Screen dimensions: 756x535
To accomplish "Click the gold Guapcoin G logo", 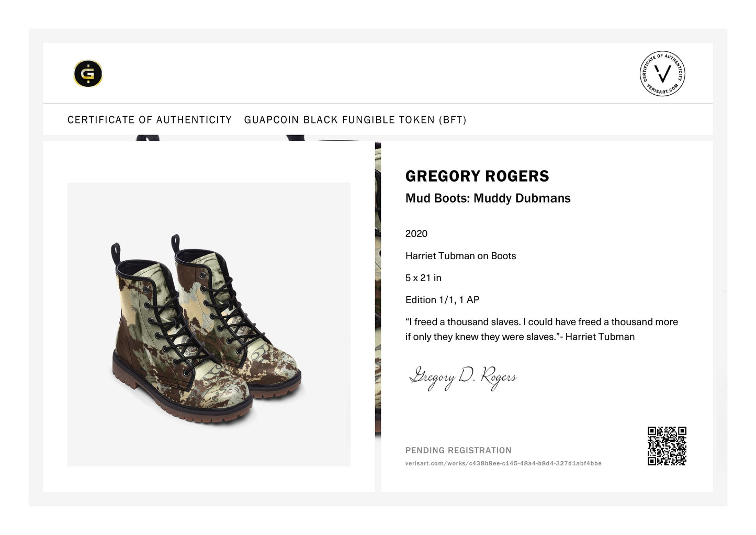I will 88,73.
